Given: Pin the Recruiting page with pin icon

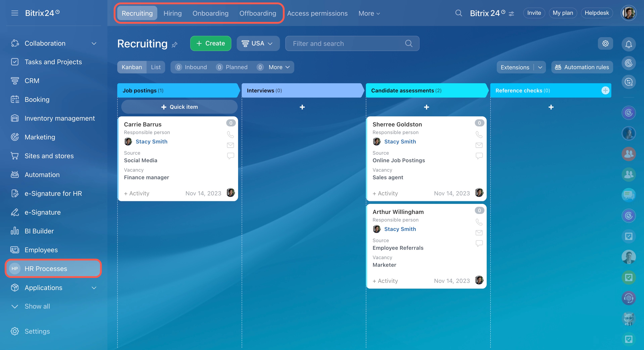Looking at the screenshot, I should (175, 45).
